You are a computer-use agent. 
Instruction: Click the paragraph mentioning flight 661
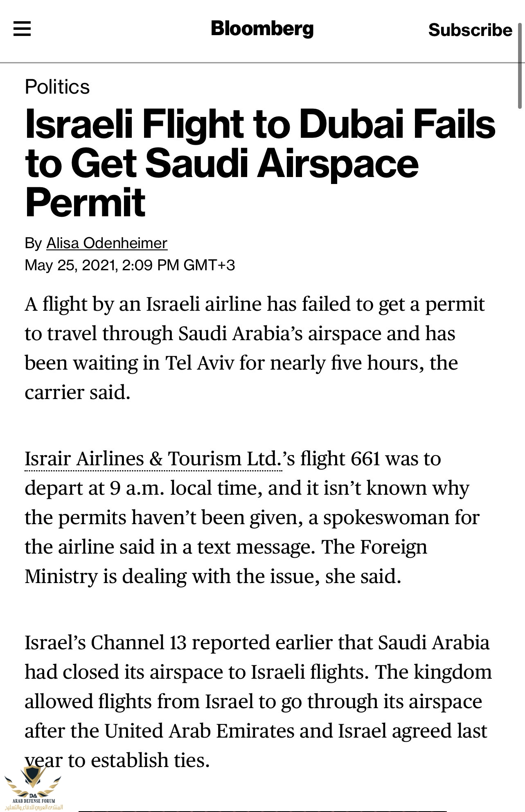[252, 517]
